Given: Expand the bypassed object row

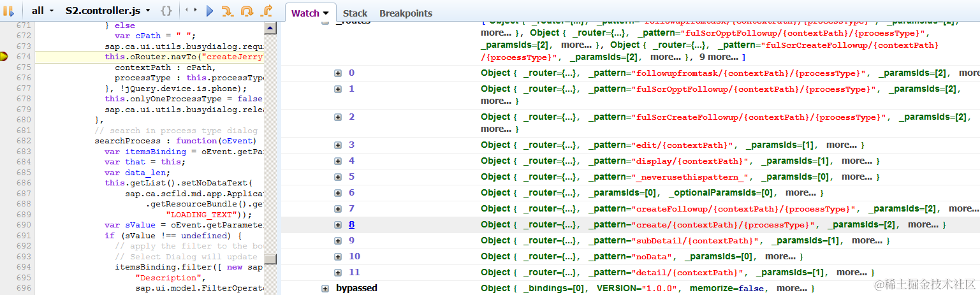Looking at the screenshot, I should point(325,289).
